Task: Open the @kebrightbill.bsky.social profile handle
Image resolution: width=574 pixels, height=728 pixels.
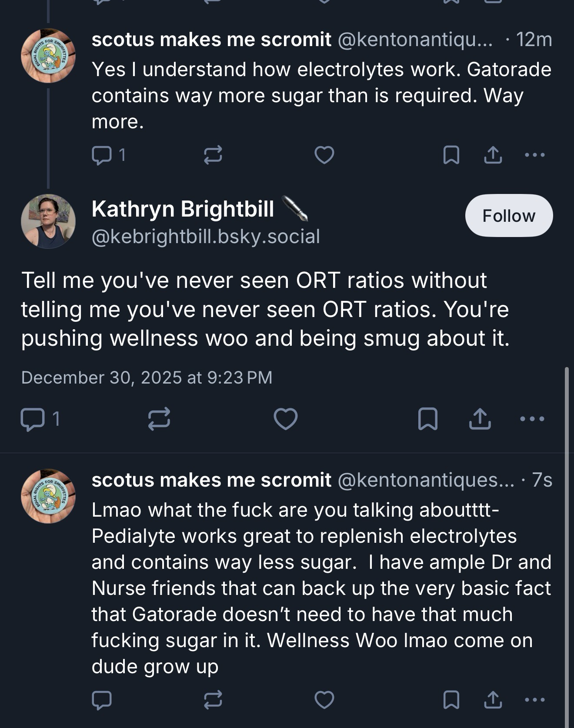Action: click(x=206, y=237)
